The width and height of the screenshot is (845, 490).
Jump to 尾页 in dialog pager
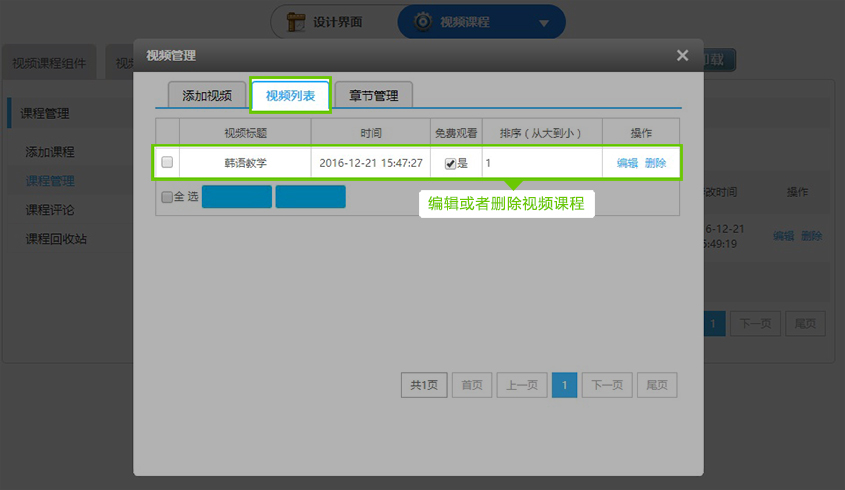pos(657,385)
